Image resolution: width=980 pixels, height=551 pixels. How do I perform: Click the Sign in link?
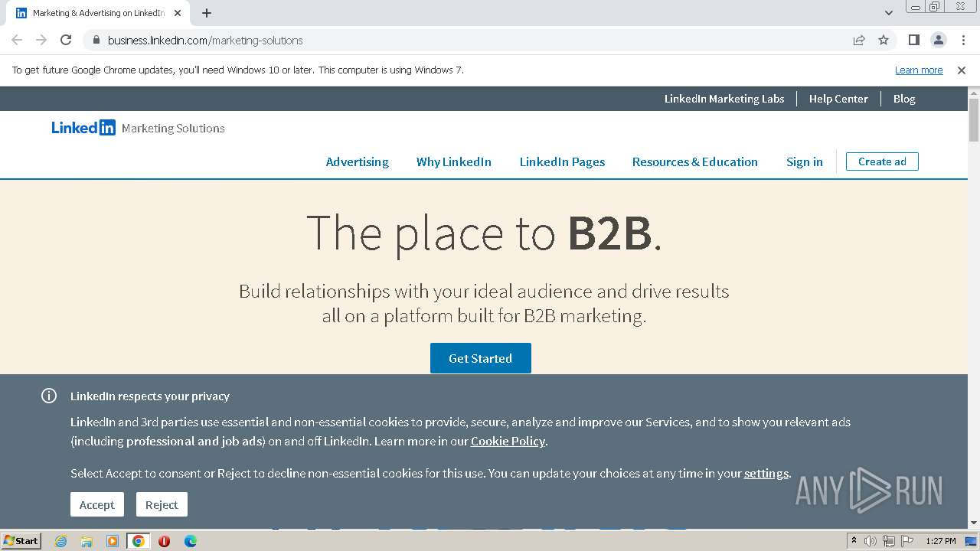pos(805,161)
